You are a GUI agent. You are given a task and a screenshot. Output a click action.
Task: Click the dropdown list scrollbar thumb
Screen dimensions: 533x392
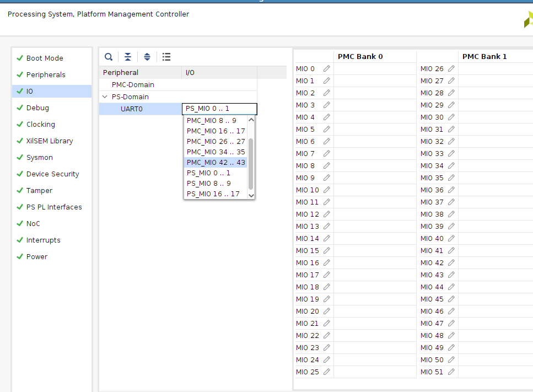[251, 164]
